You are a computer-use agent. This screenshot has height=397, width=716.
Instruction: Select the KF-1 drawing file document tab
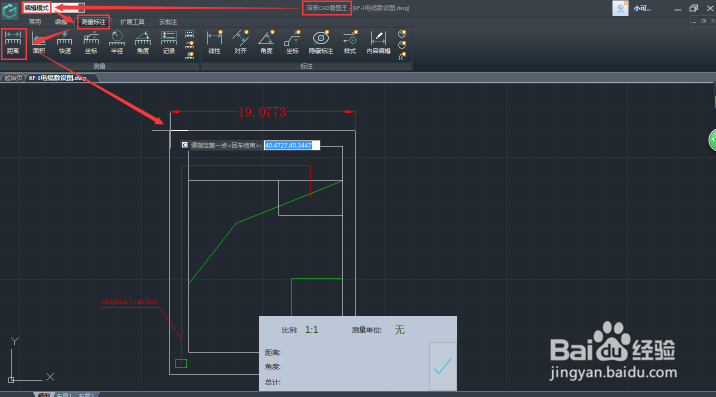[x=58, y=78]
